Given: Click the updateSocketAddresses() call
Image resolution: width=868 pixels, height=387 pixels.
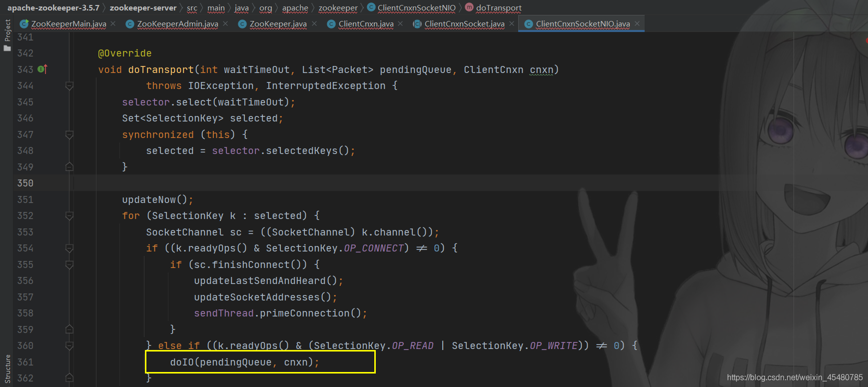Looking at the screenshot, I should 263,297.
